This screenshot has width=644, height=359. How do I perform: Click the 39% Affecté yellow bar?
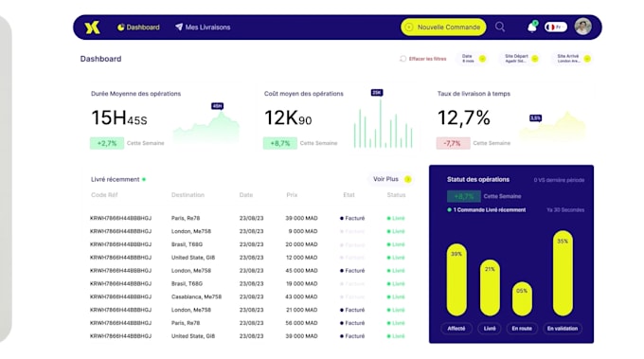pos(456,279)
